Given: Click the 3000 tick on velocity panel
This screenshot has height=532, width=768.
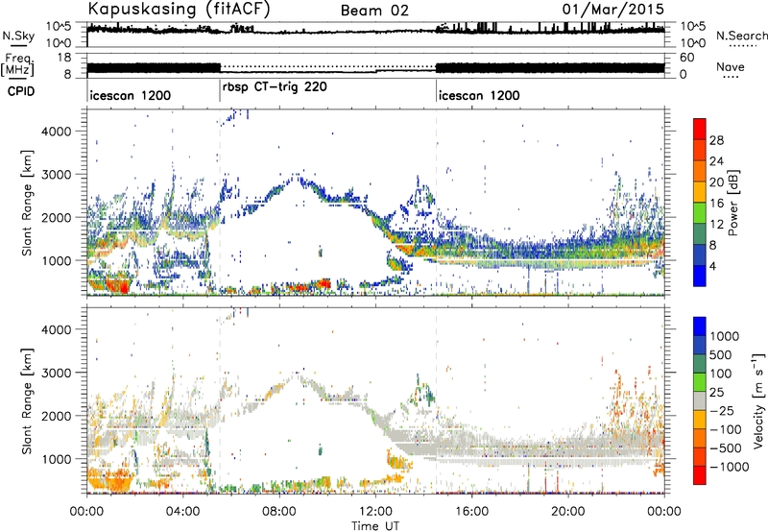Looking at the screenshot, I should 59,373.
